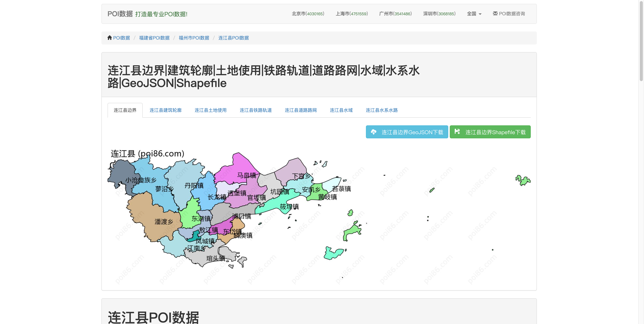
Task: Go to 福州市POI数据 breadcrumb link
Action: point(194,38)
